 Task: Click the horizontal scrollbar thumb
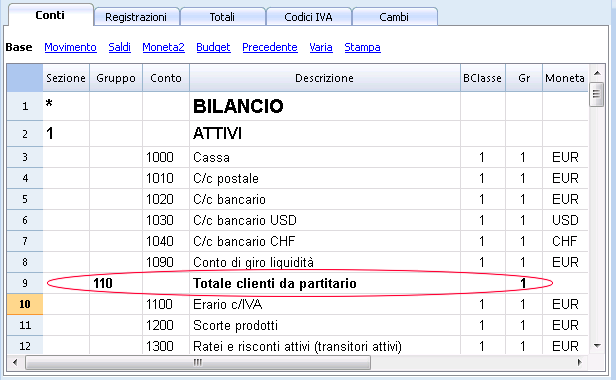[198, 362]
